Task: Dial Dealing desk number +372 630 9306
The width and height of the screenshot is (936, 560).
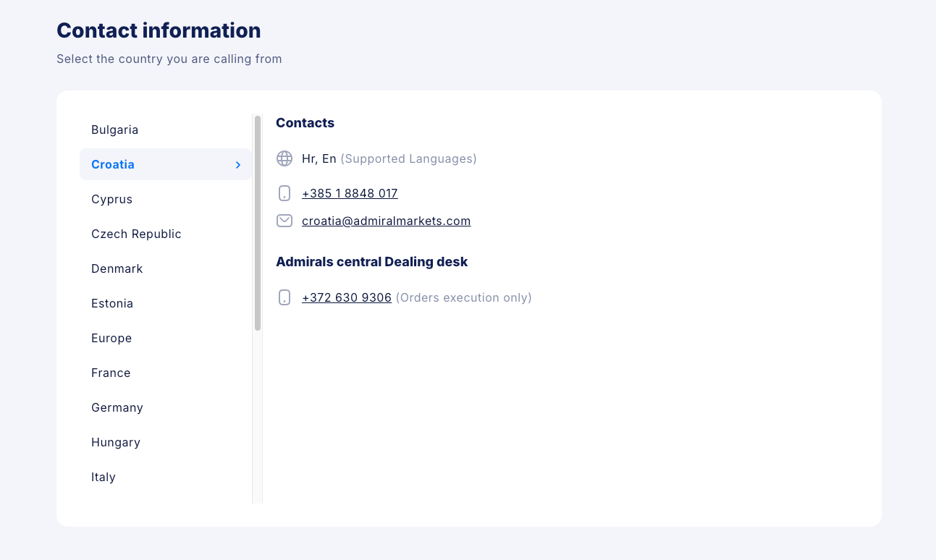Action: (x=346, y=297)
